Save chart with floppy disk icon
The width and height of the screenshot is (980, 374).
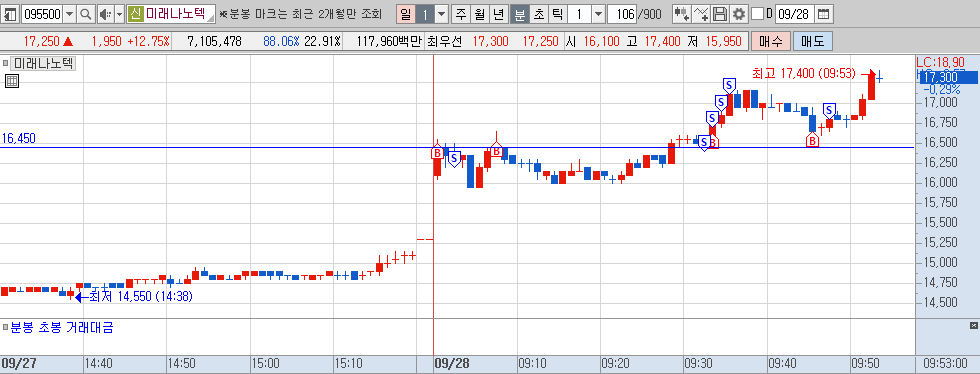[x=720, y=14]
